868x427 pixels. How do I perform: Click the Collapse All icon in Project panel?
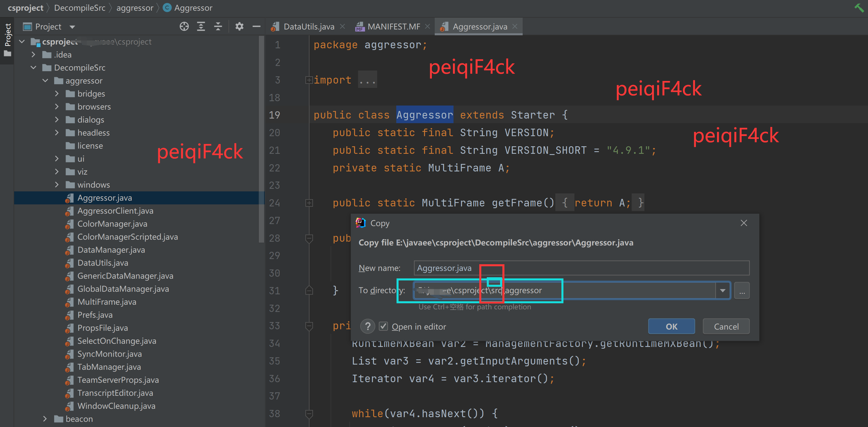coord(218,26)
